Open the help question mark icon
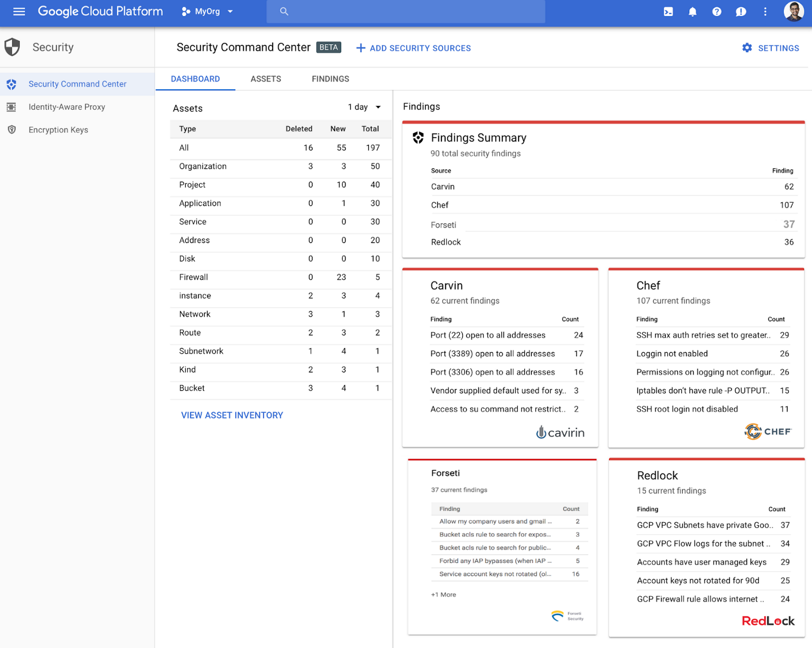 (717, 11)
